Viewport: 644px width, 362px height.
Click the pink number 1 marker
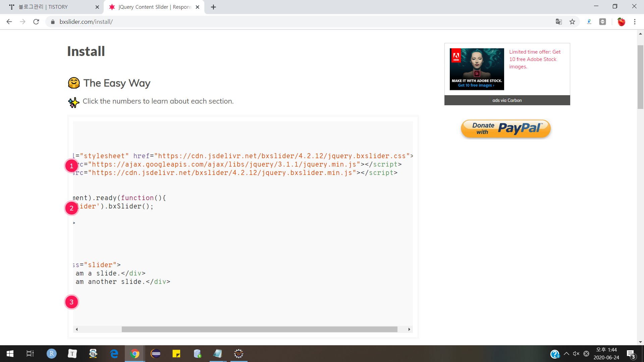(71, 166)
